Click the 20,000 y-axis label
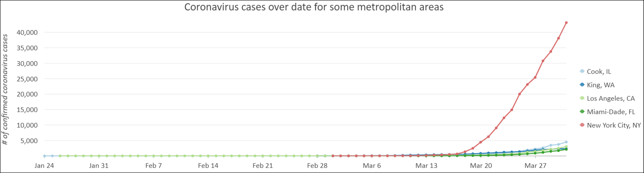 click(27, 94)
